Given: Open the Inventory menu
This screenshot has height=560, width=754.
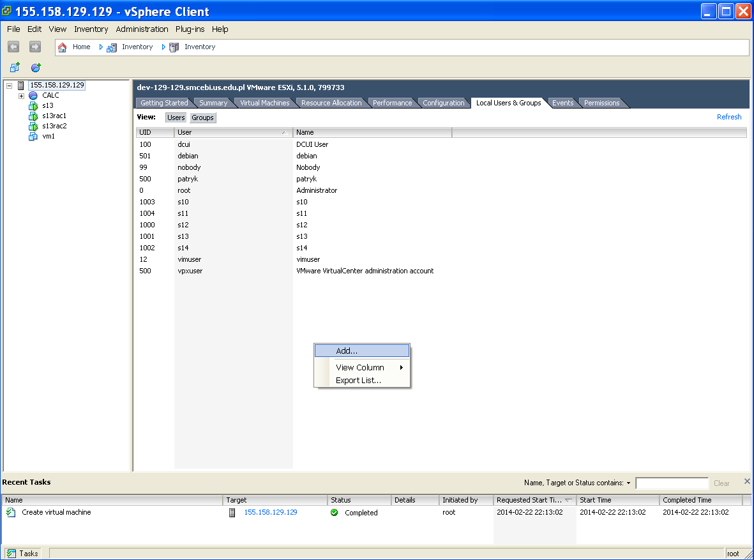Looking at the screenshot, I should click(x=91, y=29).
